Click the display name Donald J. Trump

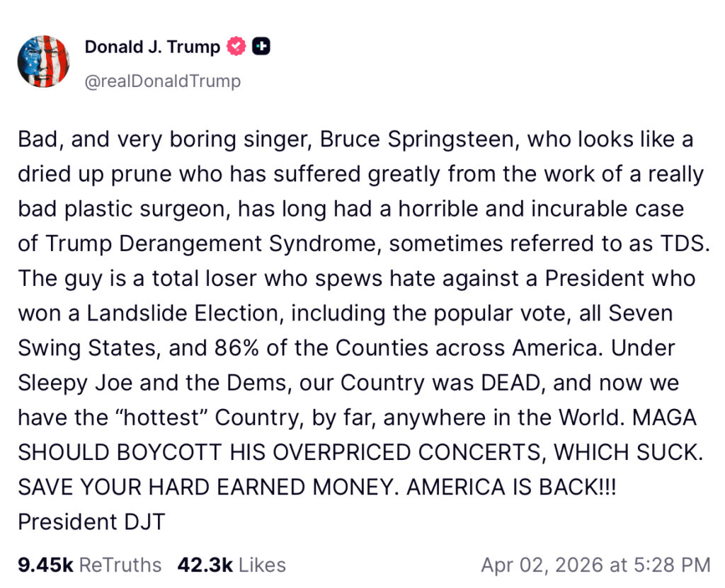[x=152, y=47]
